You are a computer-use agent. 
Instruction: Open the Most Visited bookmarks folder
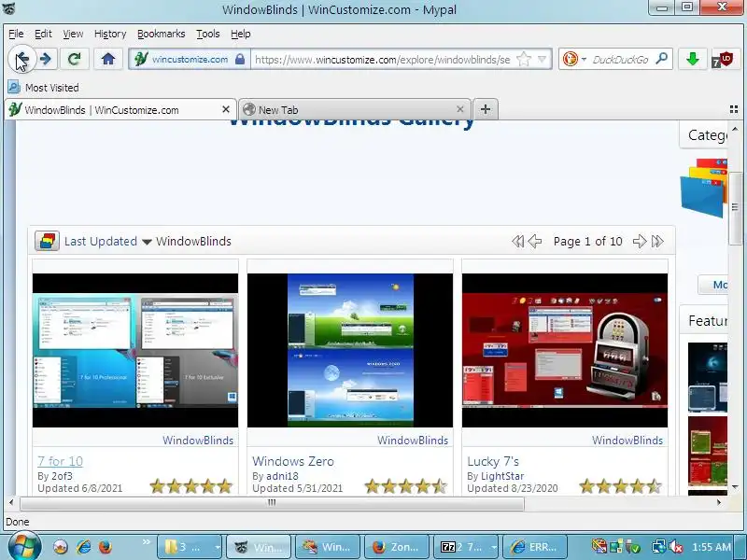pos(43,88)
